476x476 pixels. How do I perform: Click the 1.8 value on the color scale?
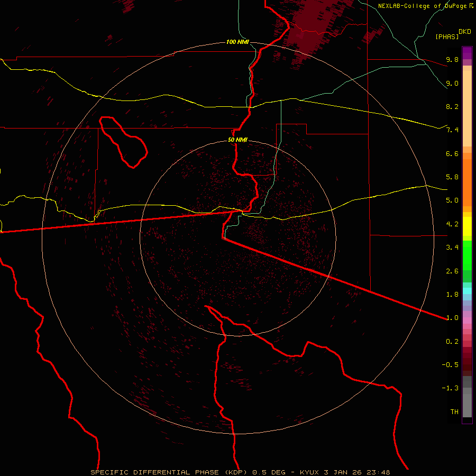click(452, 295)
